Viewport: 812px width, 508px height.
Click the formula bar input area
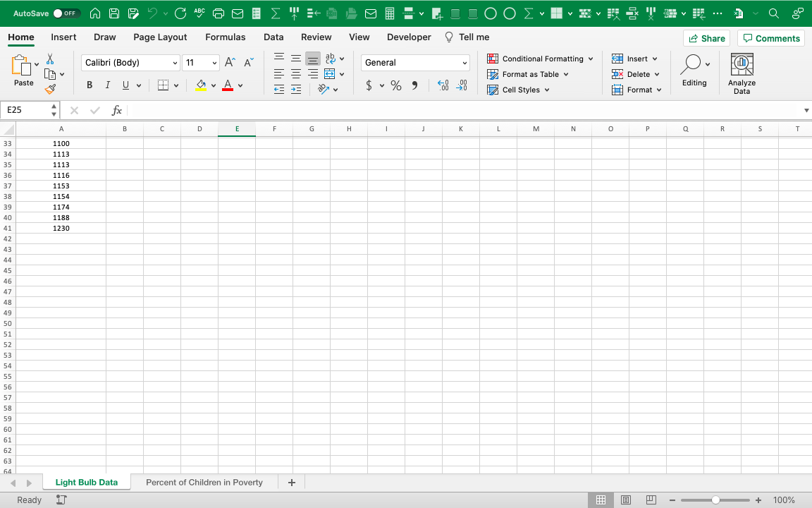pyautogui.click(x=465, y=110)
